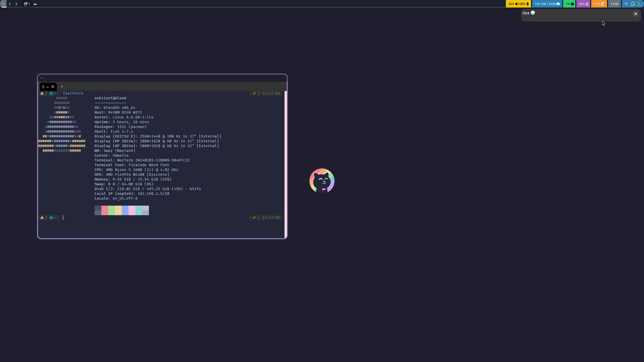Switch to workspace 2 in the bar
644x362 pixels.
(x=10, y=4)
